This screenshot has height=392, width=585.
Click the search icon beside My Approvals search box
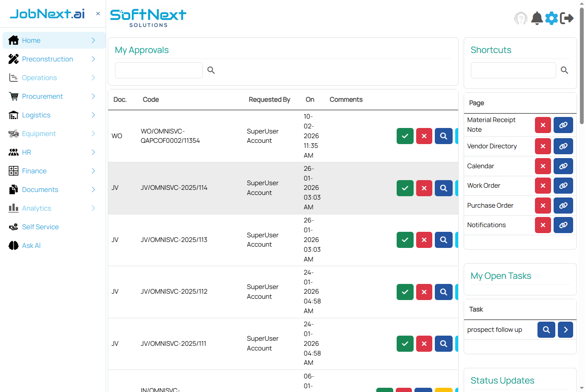coord(211,70)
